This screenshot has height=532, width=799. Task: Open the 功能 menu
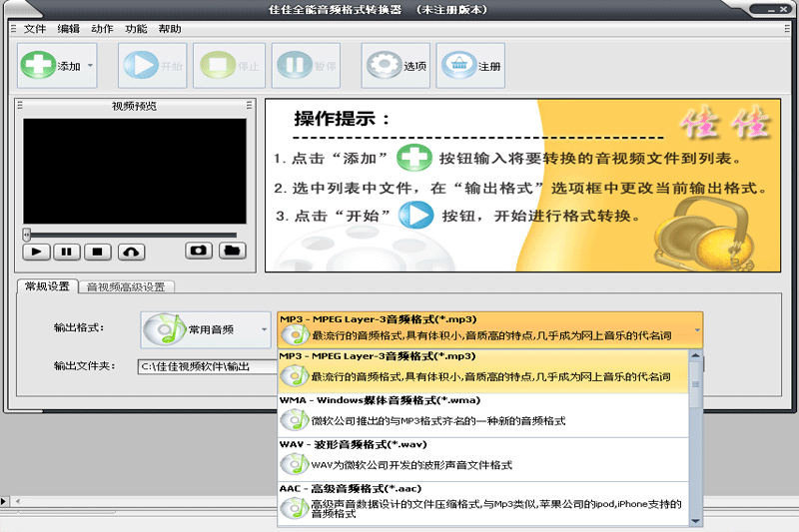point(136,29)
